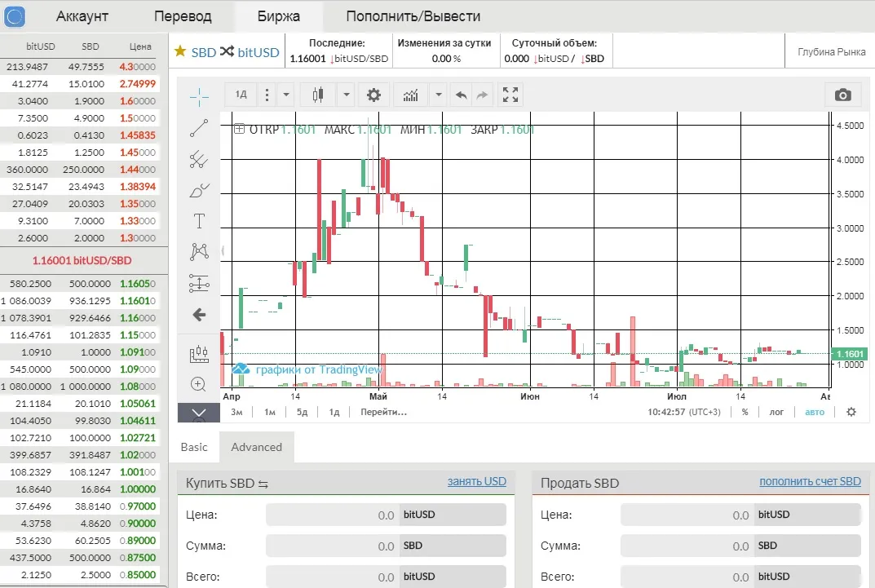The height and width of the screenshot is (588, 875).
Task: Toggle авто auto scale
Action: pyautogui.click(x=814, y=413)
